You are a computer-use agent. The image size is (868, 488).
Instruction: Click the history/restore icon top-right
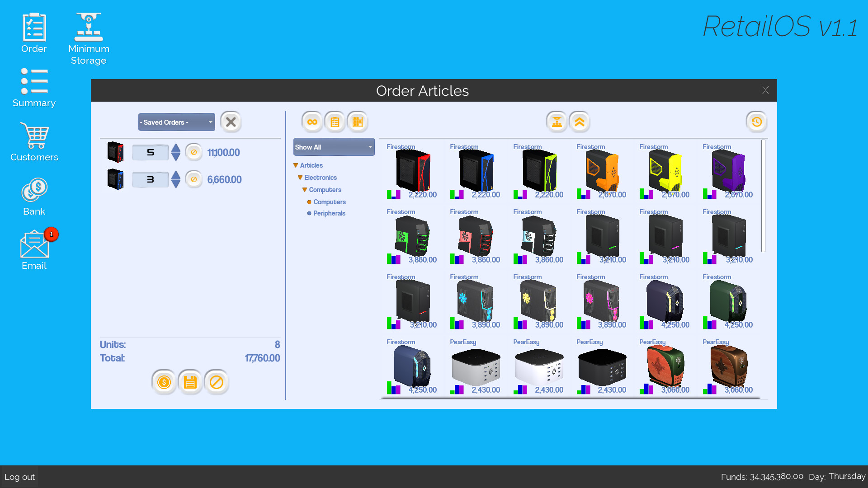click(757, 122)
